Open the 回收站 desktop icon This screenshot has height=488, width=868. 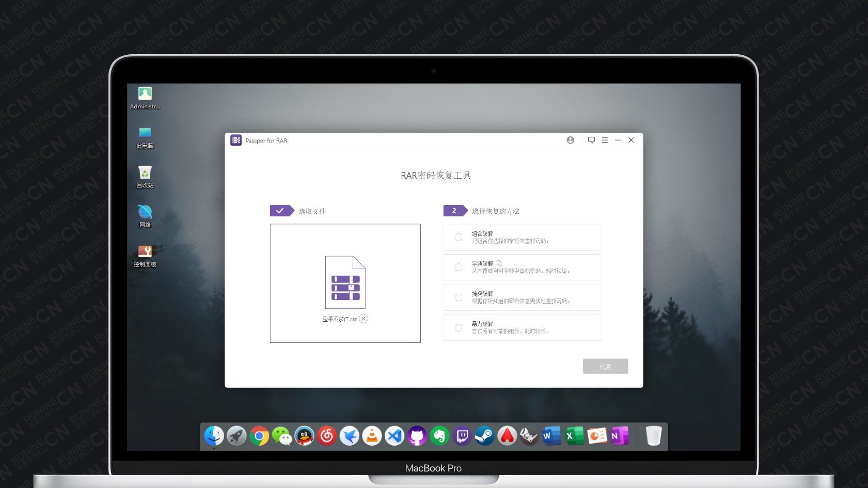tap(145, 177)
